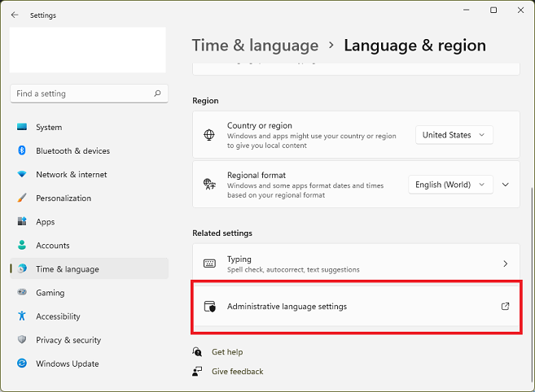Go to Accessibility settings
The height and width of the screenshot is (392, 535).
[x=89, y=316]
